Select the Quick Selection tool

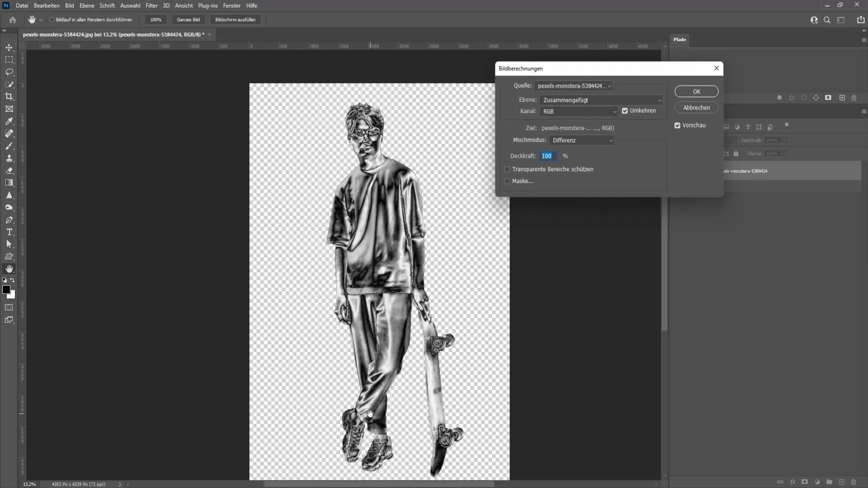[9, 84]
